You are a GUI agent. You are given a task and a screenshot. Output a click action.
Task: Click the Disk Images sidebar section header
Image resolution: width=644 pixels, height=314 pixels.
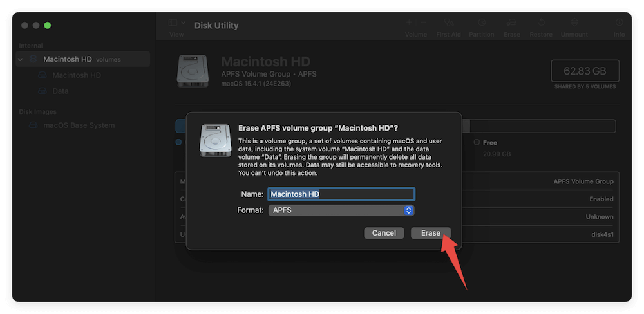[x=38, y=112]
